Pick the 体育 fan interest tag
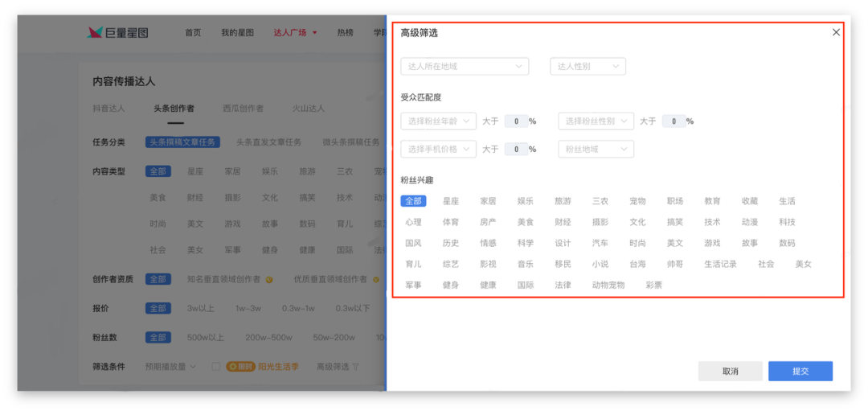 tap(451, 222)
